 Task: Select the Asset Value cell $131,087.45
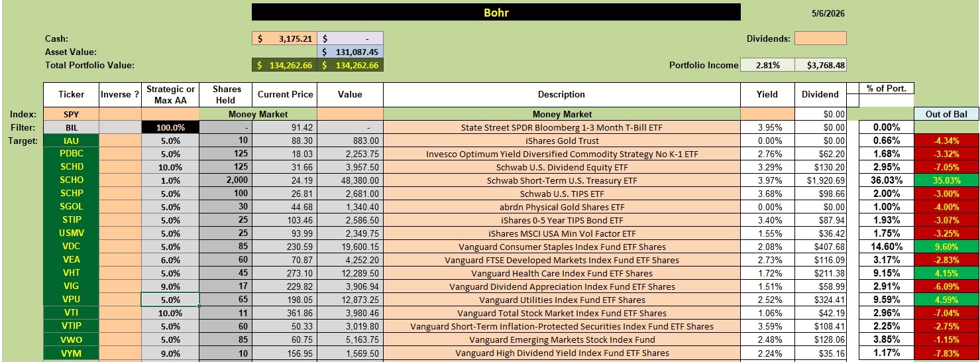tap(351, 52)
